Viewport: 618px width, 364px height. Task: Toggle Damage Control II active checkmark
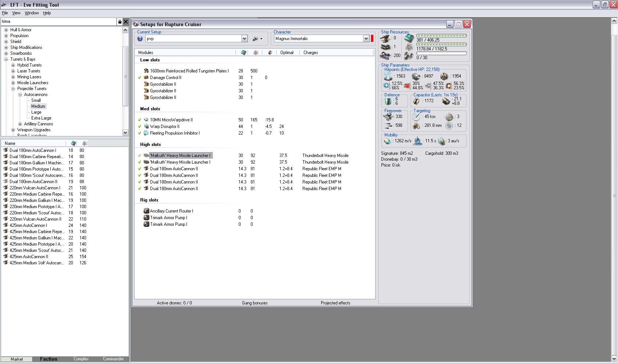tap(140, 78)
